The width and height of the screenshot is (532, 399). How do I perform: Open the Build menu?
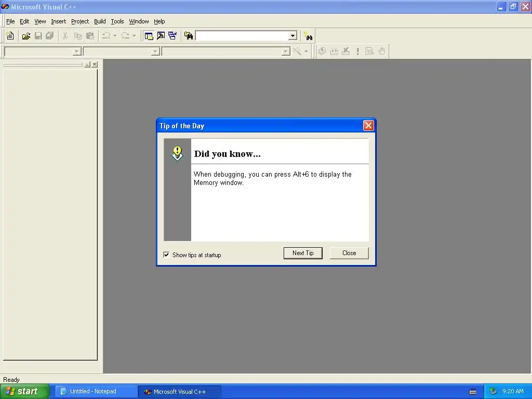pos(100,21)
